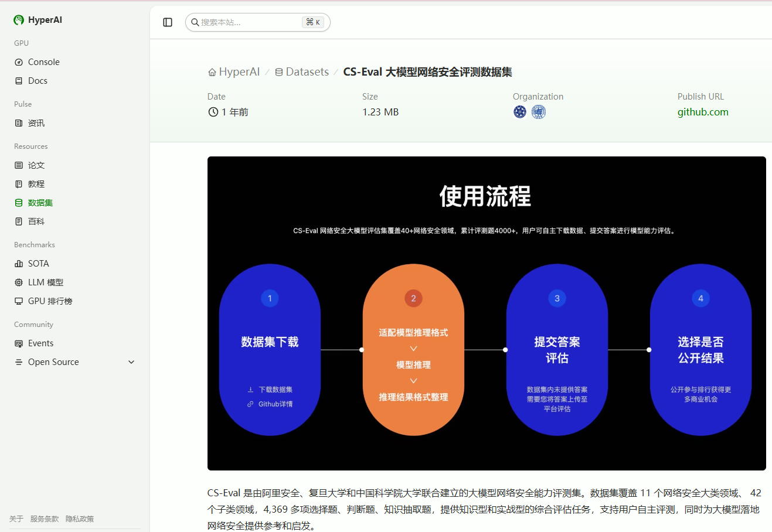772x532 pixels.
Task: Click the Docs book icon
Action: (19, 81)
